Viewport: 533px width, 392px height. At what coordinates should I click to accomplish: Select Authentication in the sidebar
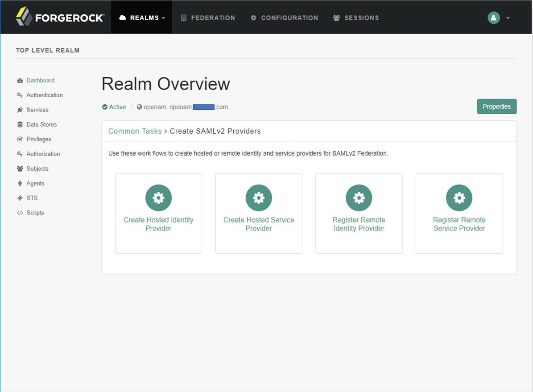[44, 95]
